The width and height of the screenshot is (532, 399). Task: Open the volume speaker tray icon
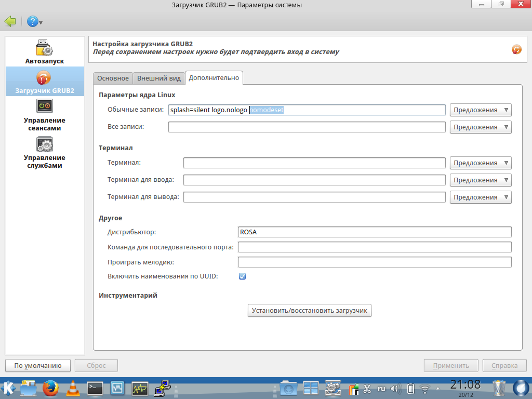tap(395, 389)
